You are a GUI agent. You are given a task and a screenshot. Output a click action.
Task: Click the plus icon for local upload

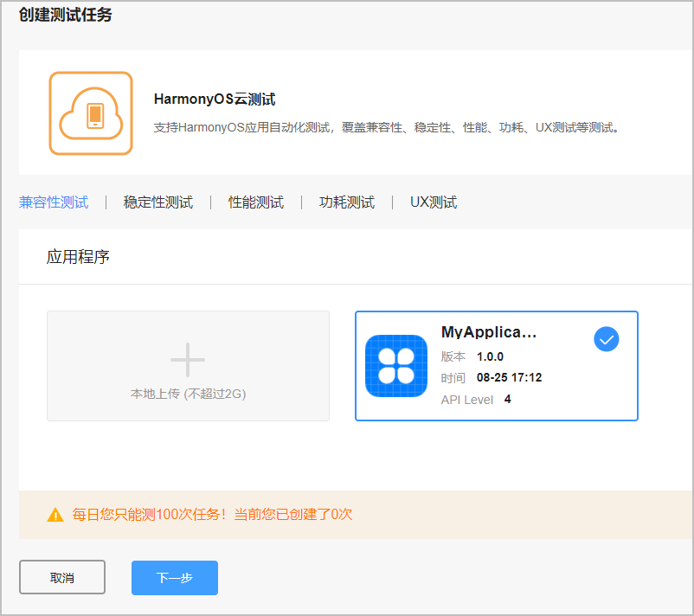pyautogui.click(x=188, y=360)
